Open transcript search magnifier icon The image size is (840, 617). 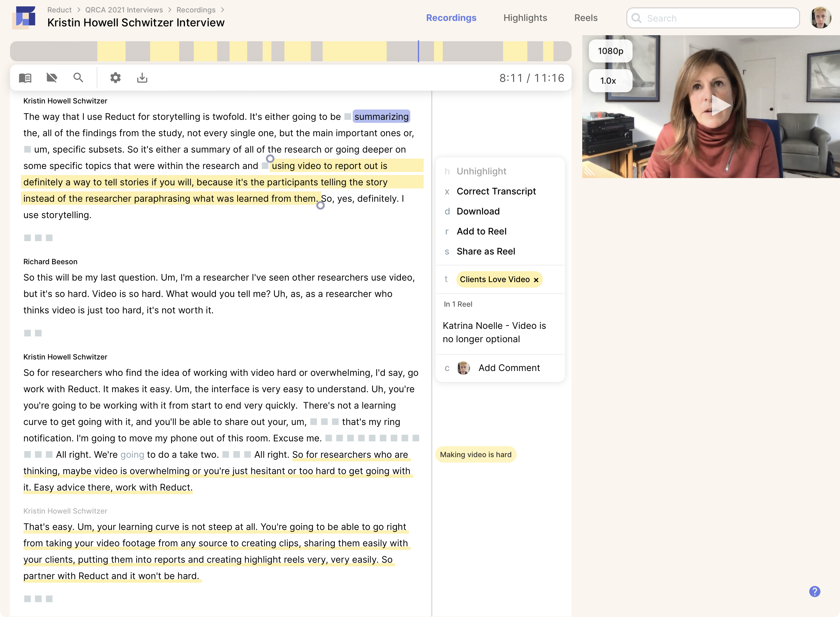tap(78, 78)
